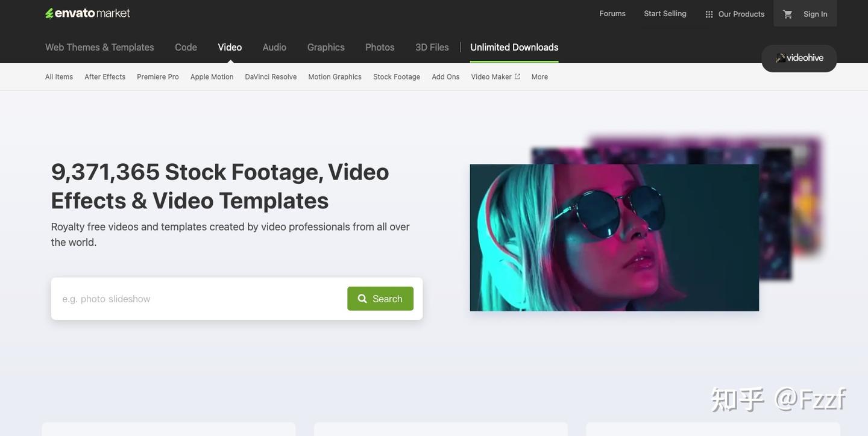
Task: Click the Videohive badge logo
Action: tap(799, 58)
